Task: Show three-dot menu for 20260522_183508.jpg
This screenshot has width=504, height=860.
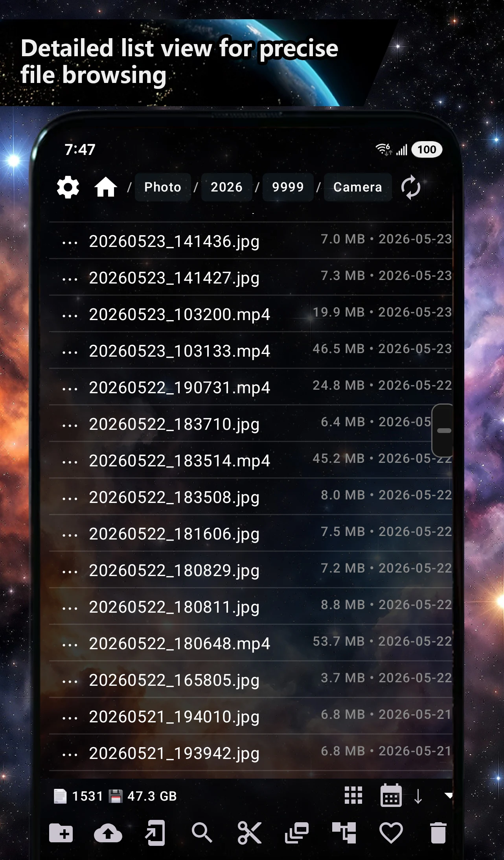Action: (70, 499)
